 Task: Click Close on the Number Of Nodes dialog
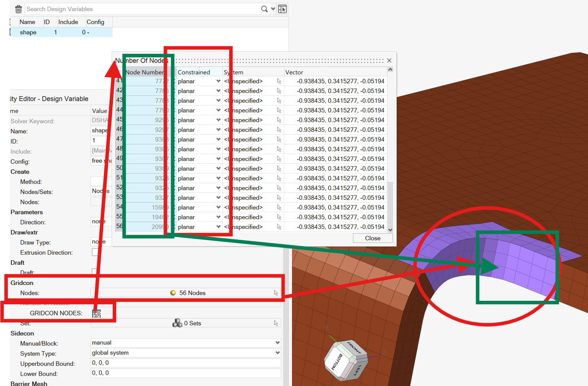pyautogui.click(x=372, y=238)
